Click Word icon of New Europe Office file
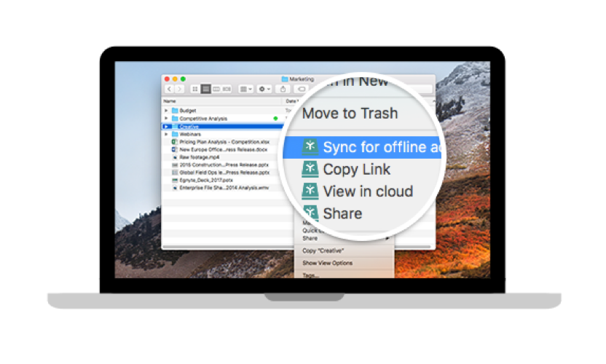The image size is (606, 364). tap(175, 149)
